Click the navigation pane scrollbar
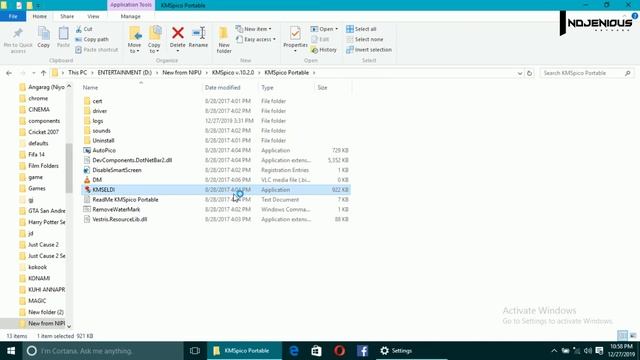 click(69, 167)
